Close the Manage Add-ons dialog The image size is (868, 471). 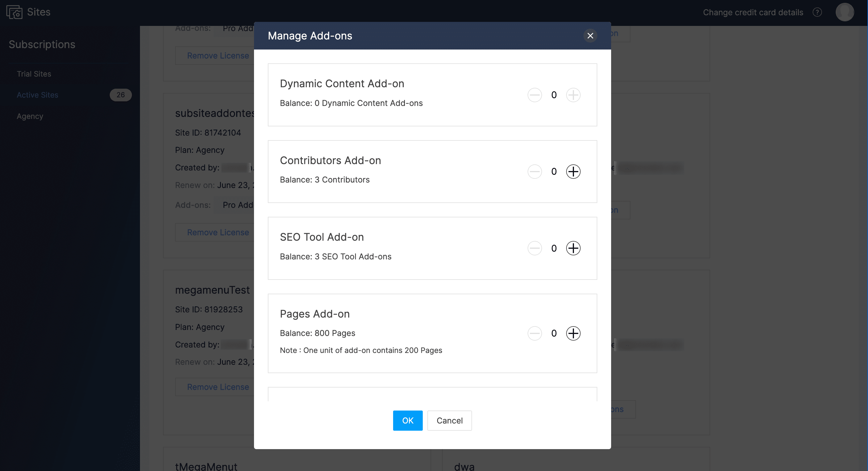[x=590, y=36]
